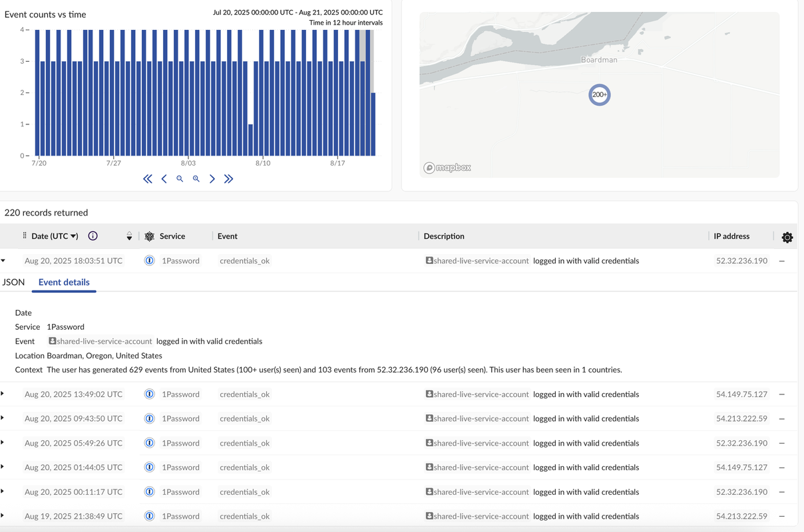Click 1Password icon in the 01:44:05 row

tap(150, 467)
